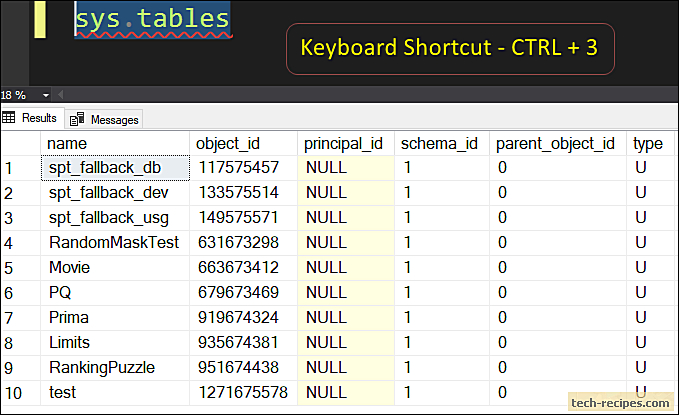679x415 pixels.
Task: Click the parent_object_id column header
Action: click(x=558, y=143)
